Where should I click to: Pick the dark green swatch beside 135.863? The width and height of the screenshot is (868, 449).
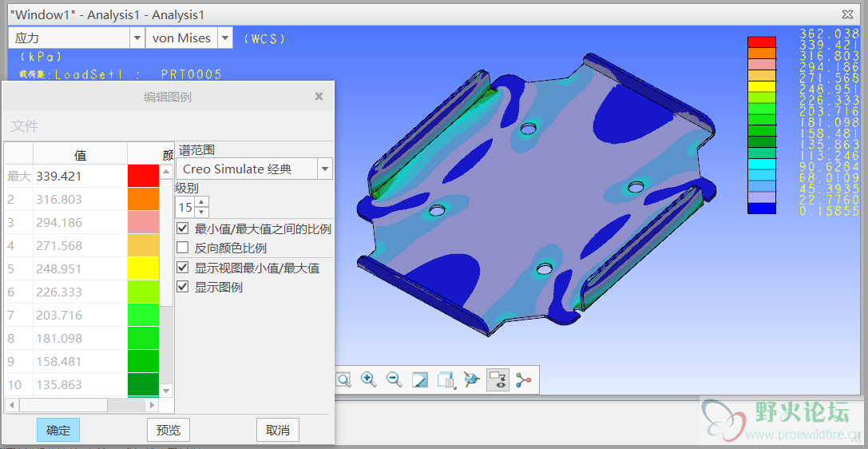tap(144, 385)
